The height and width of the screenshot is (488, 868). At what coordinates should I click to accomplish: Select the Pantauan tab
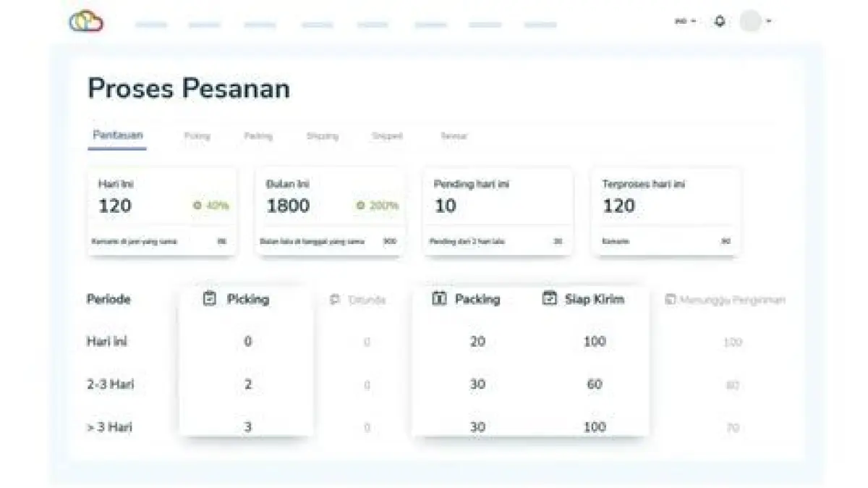(117, 135)
